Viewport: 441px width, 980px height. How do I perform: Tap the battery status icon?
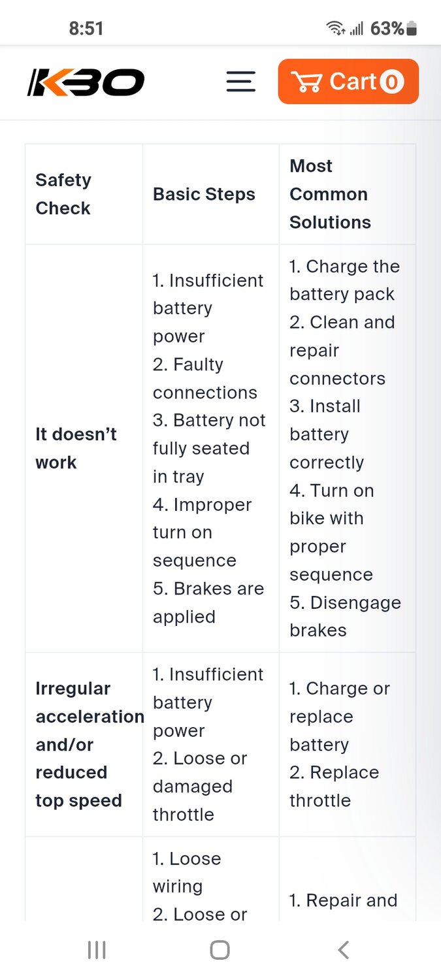click(412, 29)
